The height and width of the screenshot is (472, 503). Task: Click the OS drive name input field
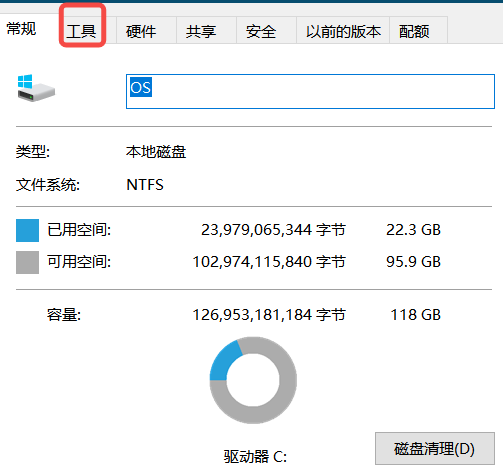point(310,91)
